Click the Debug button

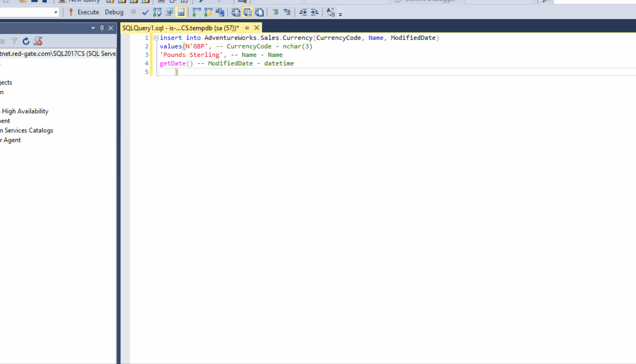point(114,12)
